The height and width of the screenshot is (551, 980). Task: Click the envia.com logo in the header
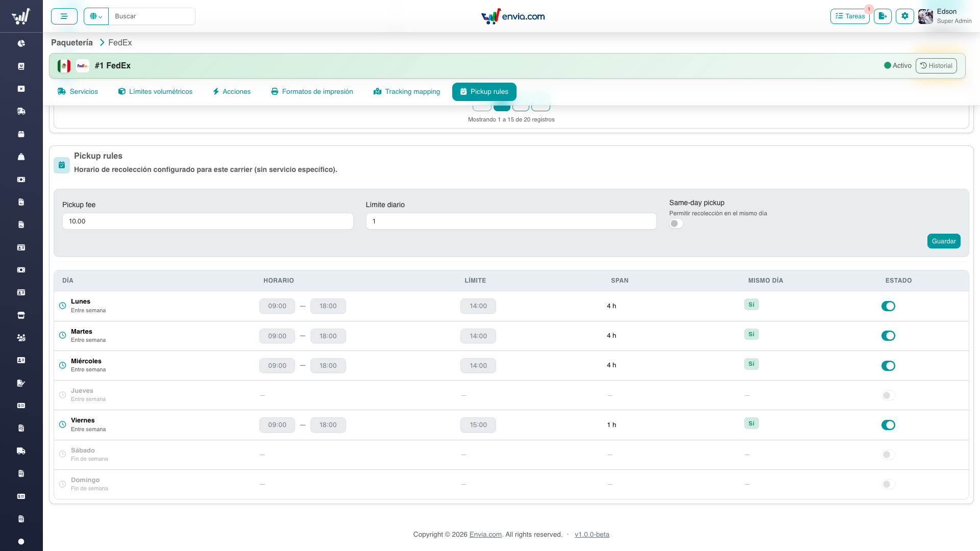[513, 16]
